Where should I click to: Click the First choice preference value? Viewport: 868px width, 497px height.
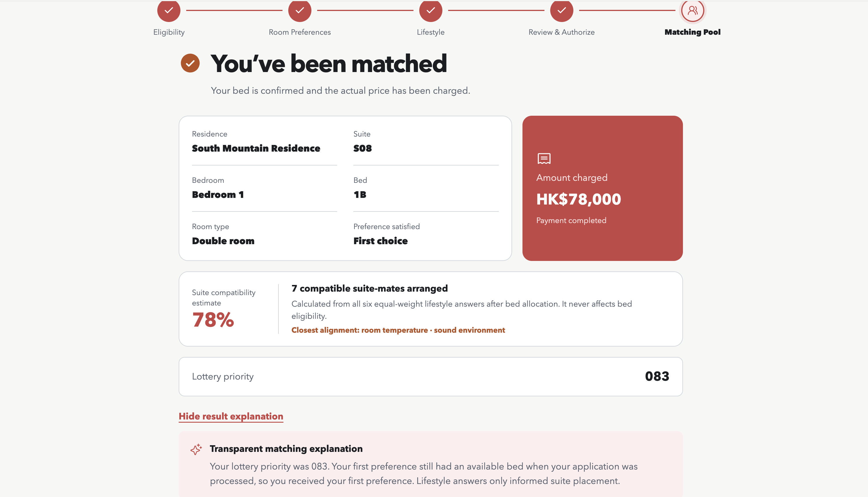tap(381, 241)
